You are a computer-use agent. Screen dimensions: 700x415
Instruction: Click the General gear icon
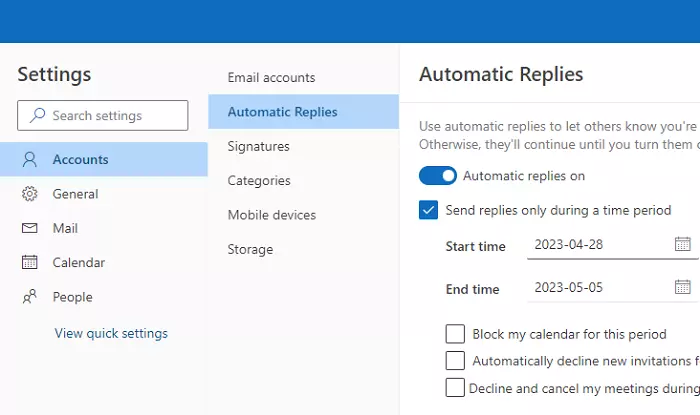pos(29,194)
